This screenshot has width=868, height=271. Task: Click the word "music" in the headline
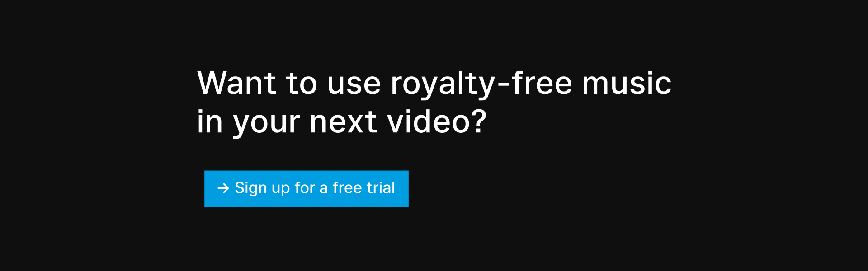627,83
